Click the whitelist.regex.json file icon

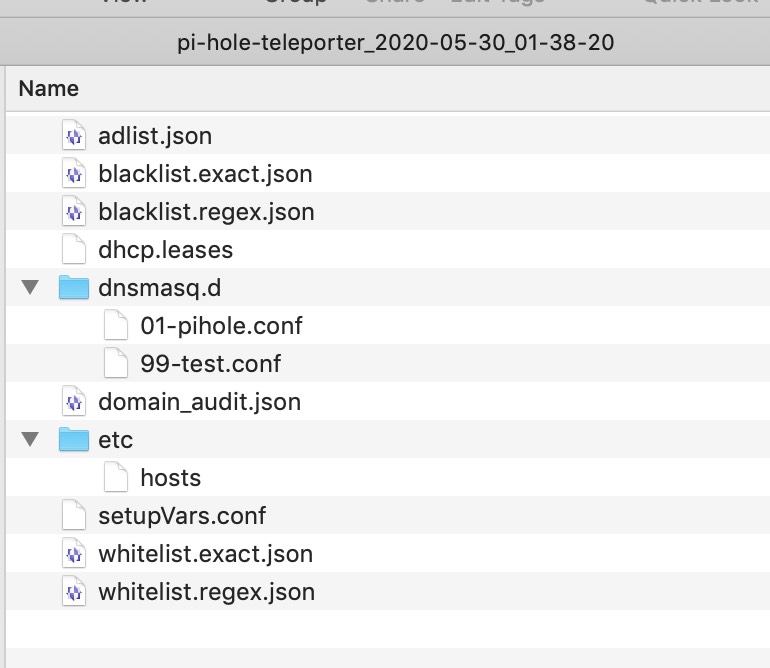74,592
